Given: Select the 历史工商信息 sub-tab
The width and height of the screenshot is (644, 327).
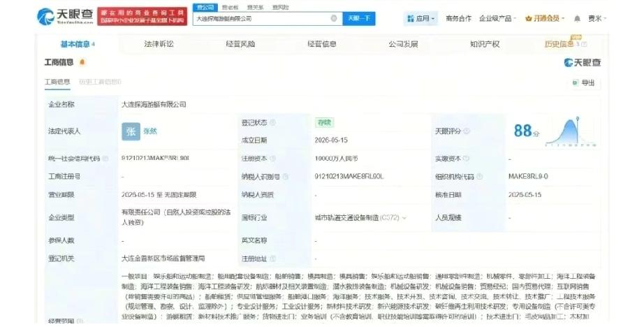Looking at the screenshot, I should click(x=100, y=82).
